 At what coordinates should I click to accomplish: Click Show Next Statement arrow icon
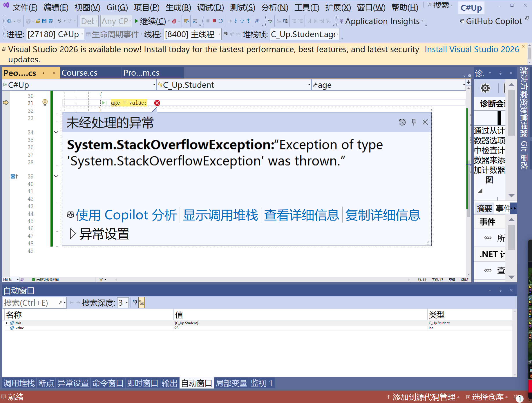[229, 21]
